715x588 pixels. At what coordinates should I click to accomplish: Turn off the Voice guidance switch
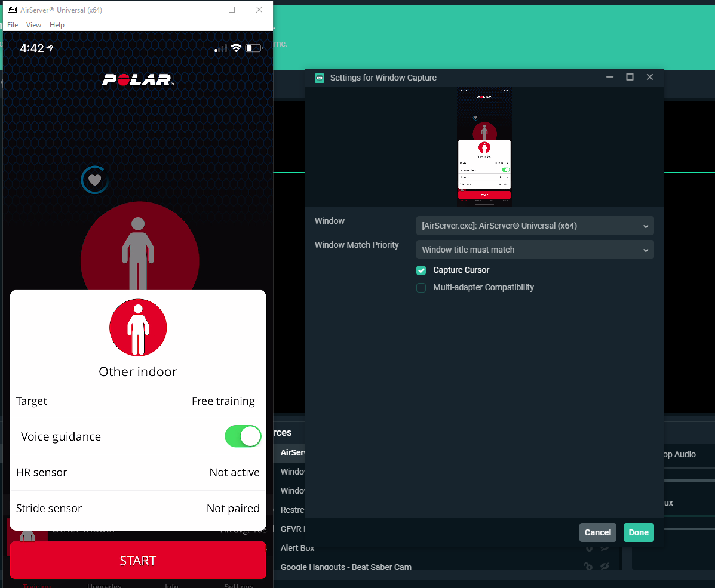click(x=243, y=436)
